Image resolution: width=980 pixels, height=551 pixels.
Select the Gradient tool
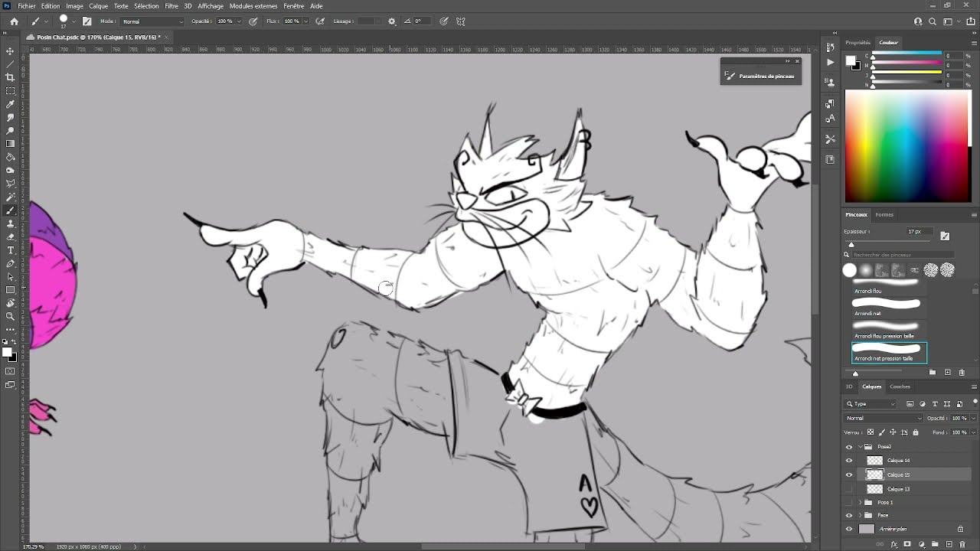[x=10, y=144]
